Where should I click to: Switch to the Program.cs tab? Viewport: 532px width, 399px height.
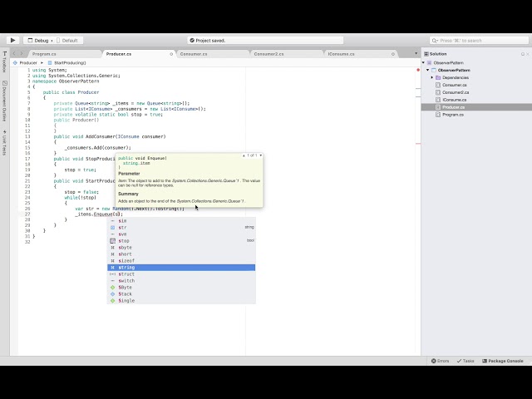click(44, 54)
